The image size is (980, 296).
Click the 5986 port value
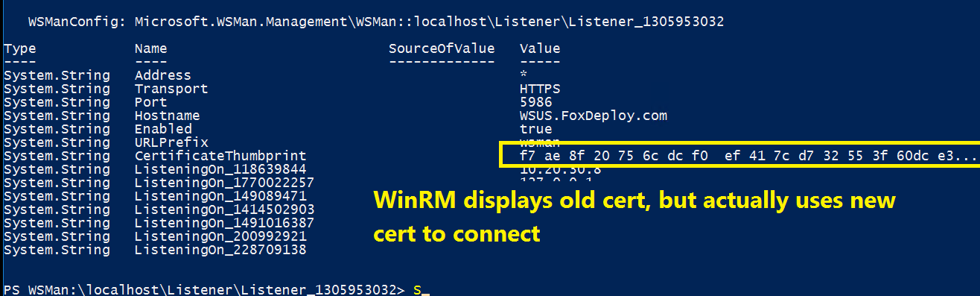(536, 102)
